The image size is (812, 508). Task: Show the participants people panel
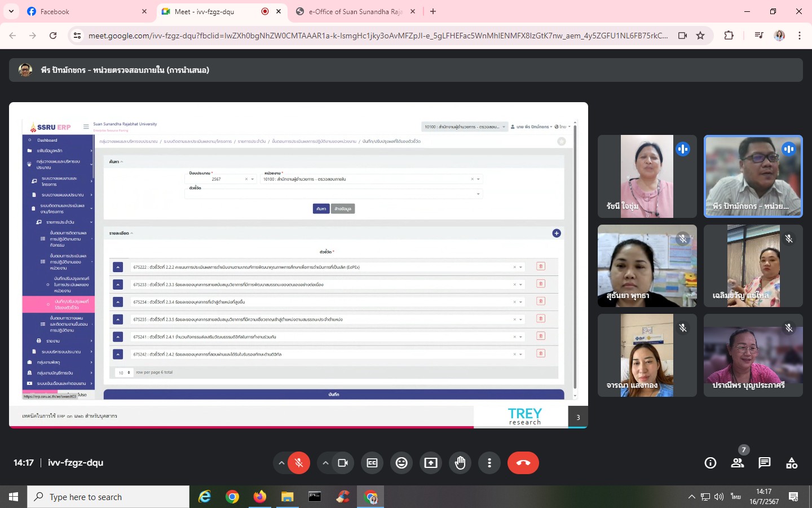point(738,463)
